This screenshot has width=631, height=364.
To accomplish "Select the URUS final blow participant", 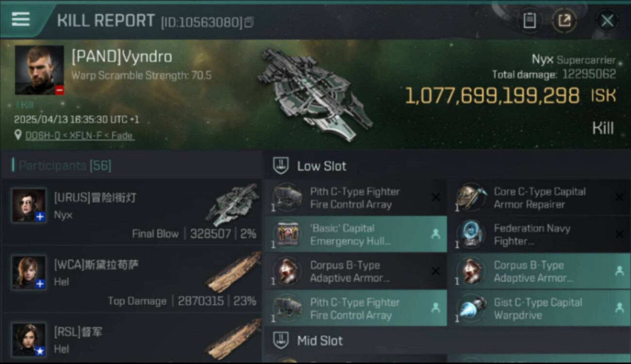I will pyautogui.click(x=132, y=212).
